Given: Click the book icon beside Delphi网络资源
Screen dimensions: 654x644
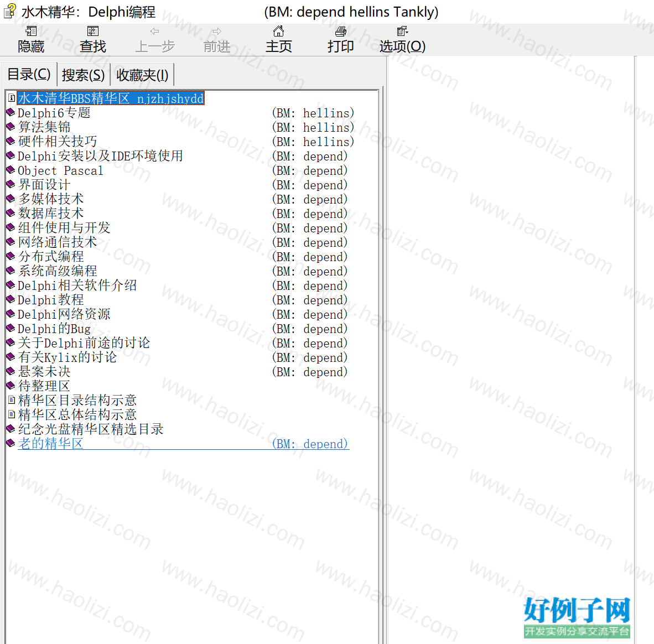Looking at the screenshot, I should coord(11,314).
